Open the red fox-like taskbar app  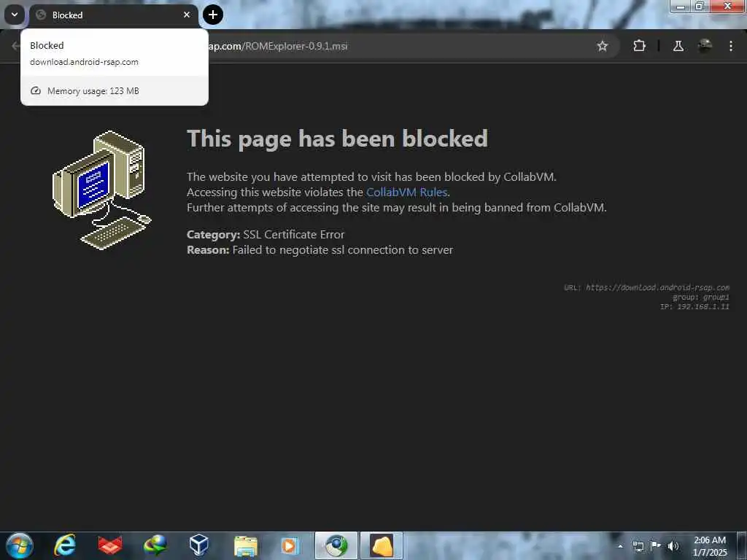[x=110, y=545]
